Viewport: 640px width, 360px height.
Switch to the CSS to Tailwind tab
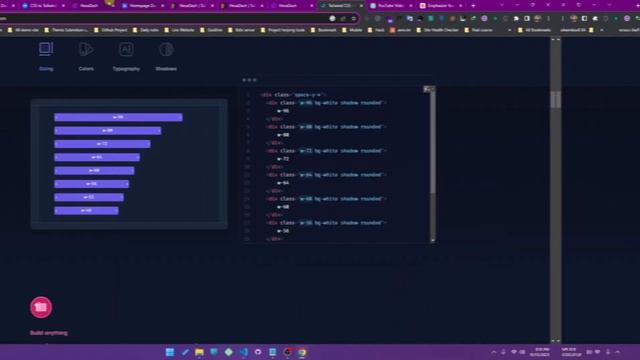tap(43, 6)
